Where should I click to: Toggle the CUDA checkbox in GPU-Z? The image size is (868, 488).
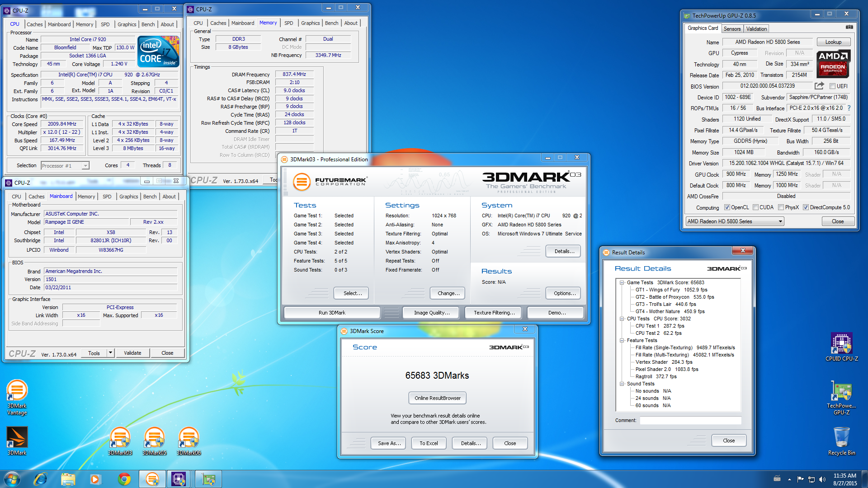[x=755, y=207]
